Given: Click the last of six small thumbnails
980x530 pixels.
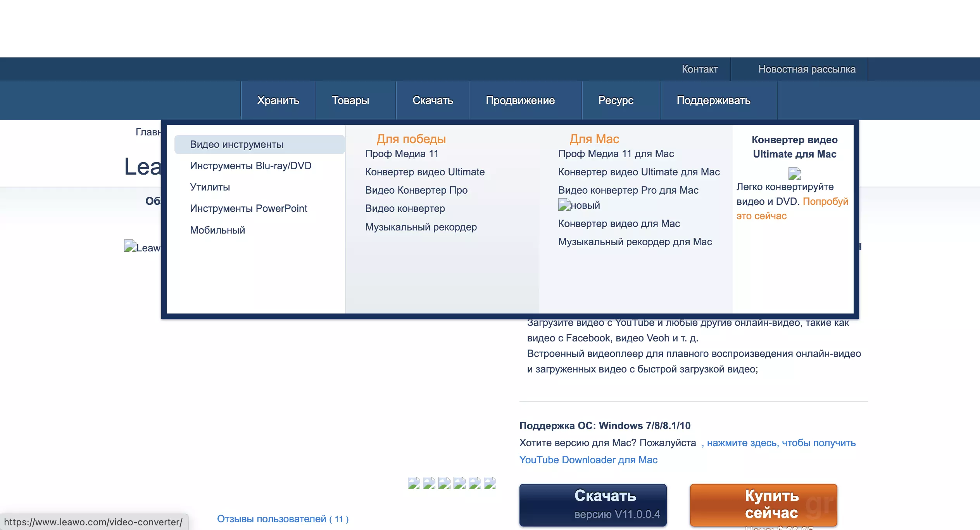Looking at the screenshot, I should point(490,483).
